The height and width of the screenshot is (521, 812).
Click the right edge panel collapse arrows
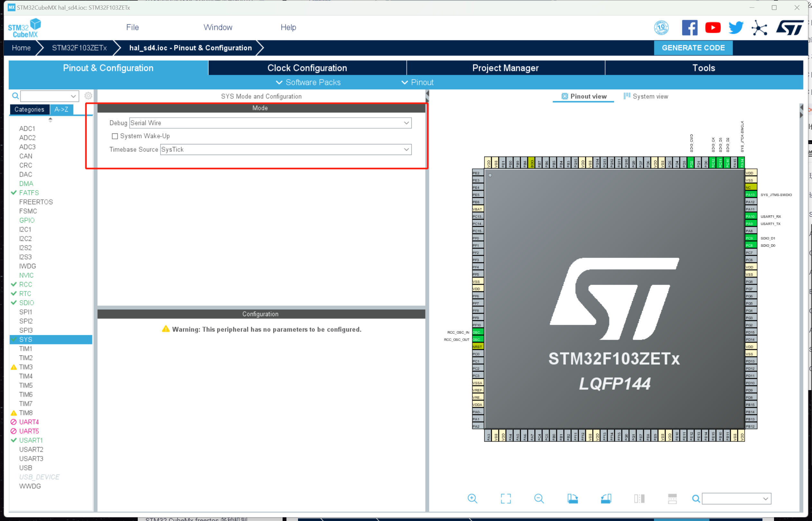pyautogui.click(x=801, y=111)
